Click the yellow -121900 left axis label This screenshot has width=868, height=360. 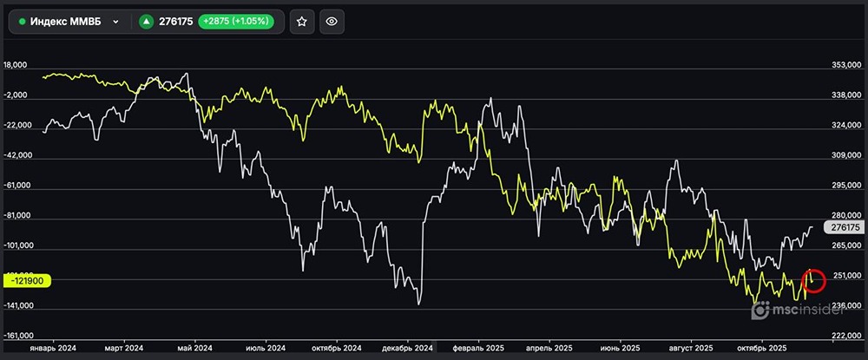[x=26, y=280]
